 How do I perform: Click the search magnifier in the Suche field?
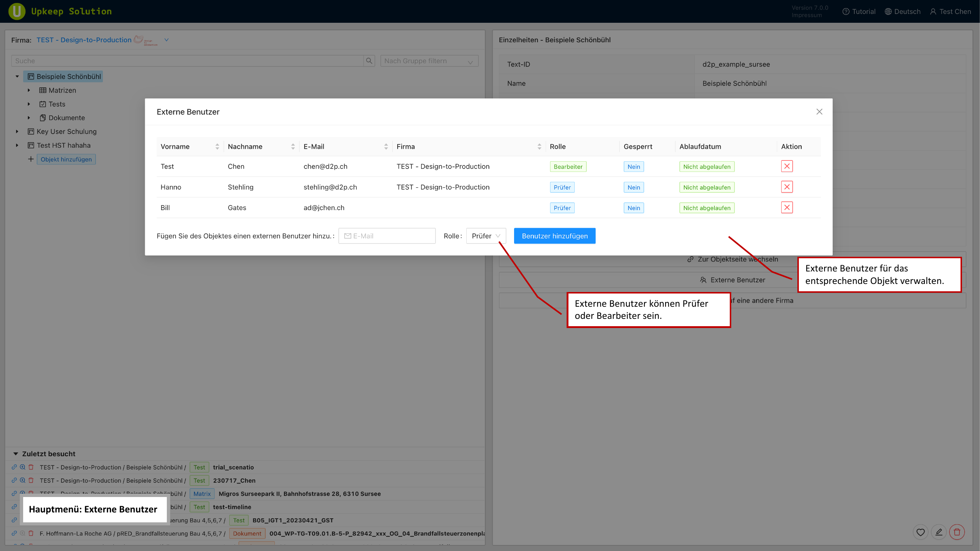click(x=368, y=61)
